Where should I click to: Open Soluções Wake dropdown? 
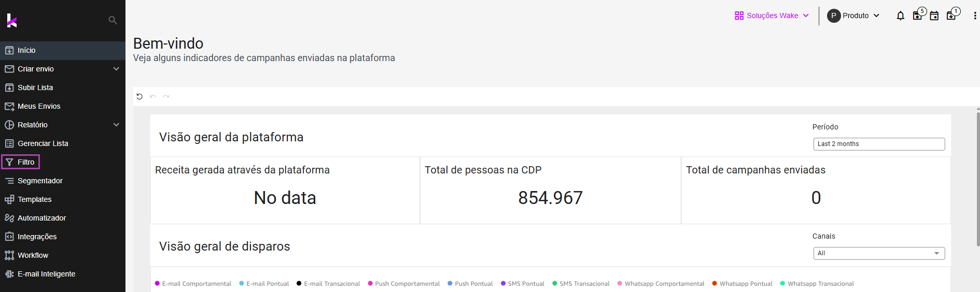pos(772,16)
